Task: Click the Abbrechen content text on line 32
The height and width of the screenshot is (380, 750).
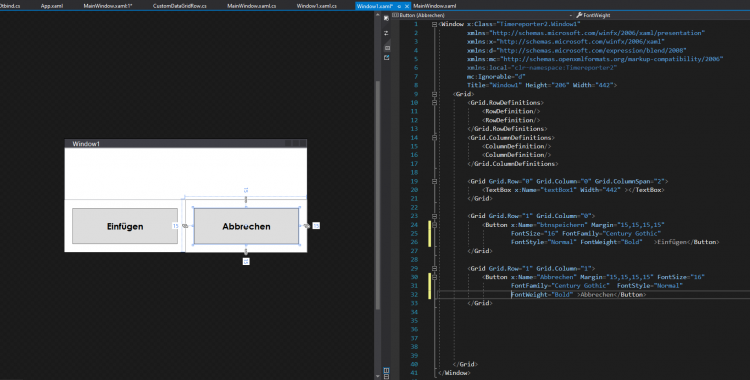Action: click(x=597, y=294)
